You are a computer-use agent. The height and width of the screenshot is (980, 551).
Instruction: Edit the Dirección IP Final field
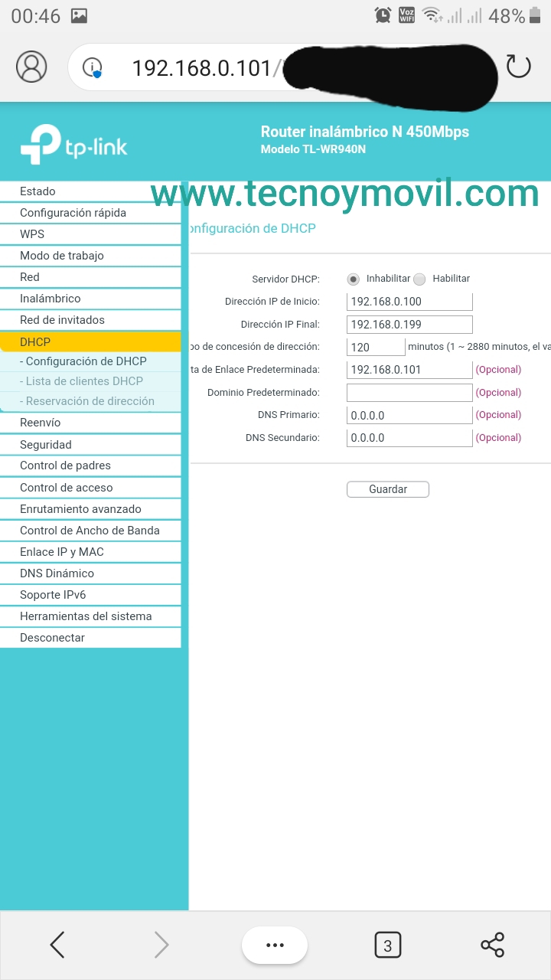click(x=409, y=325)
